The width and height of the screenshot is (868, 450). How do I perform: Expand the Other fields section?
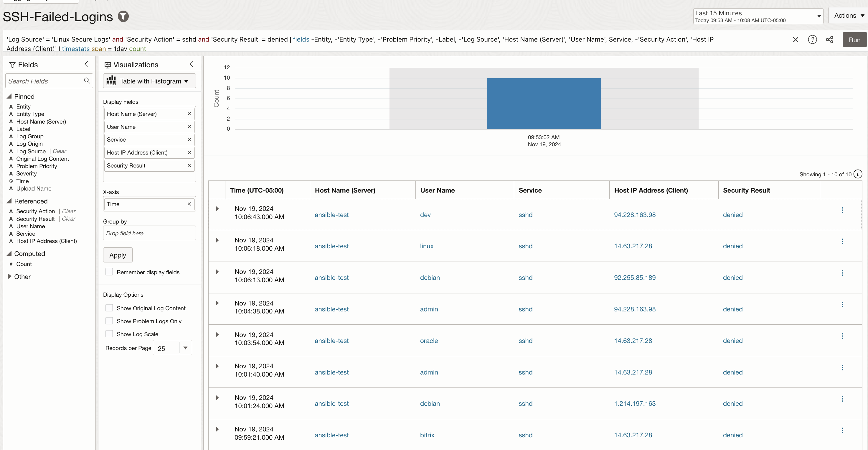pos(9,277)
